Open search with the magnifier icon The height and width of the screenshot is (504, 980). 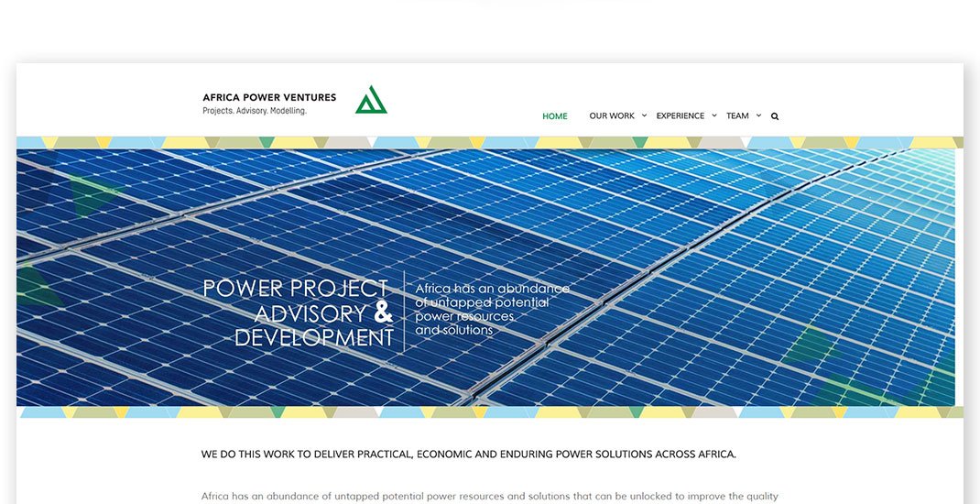pyautogui.click(x=775, y=116)
